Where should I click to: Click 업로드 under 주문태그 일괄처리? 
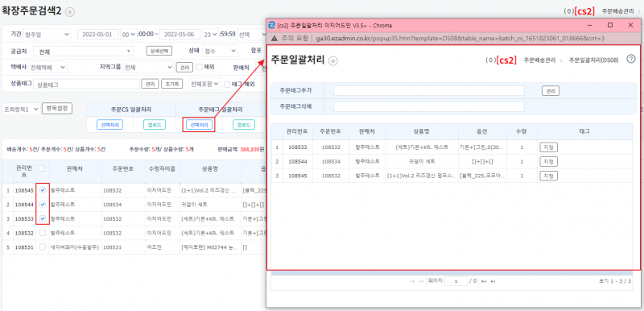click(244, 125)
